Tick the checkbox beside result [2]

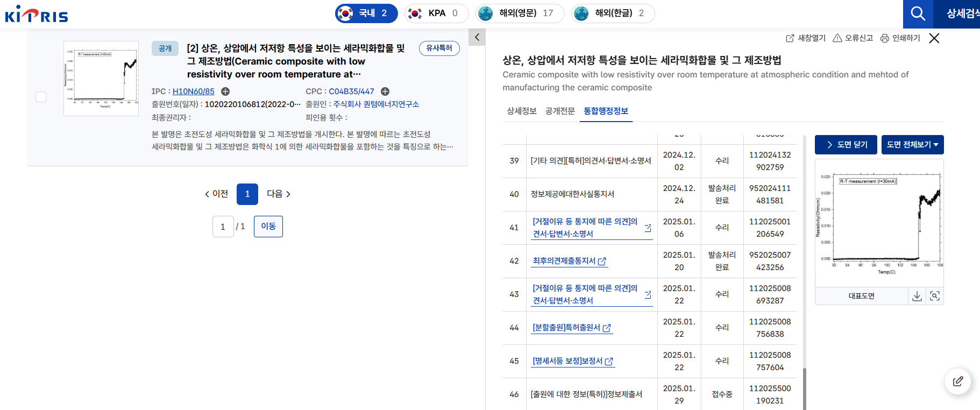(41, 97)
